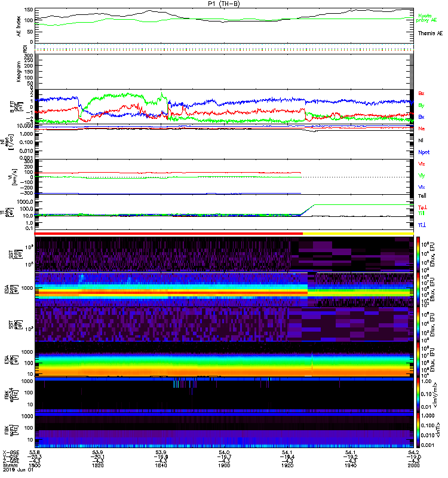Click the ESA electrons spectrogram panel

[224, 360]
